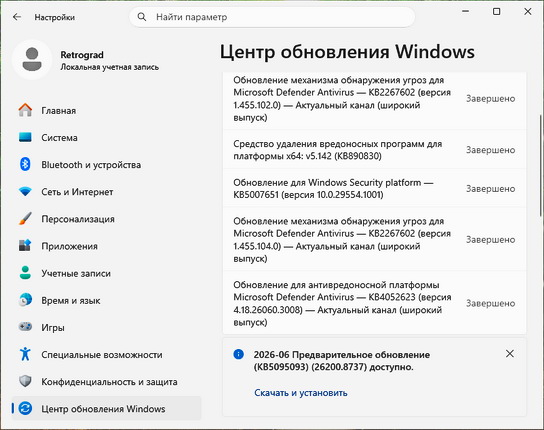Click the Центр обновления Windows page heading

tap(347, 52)
